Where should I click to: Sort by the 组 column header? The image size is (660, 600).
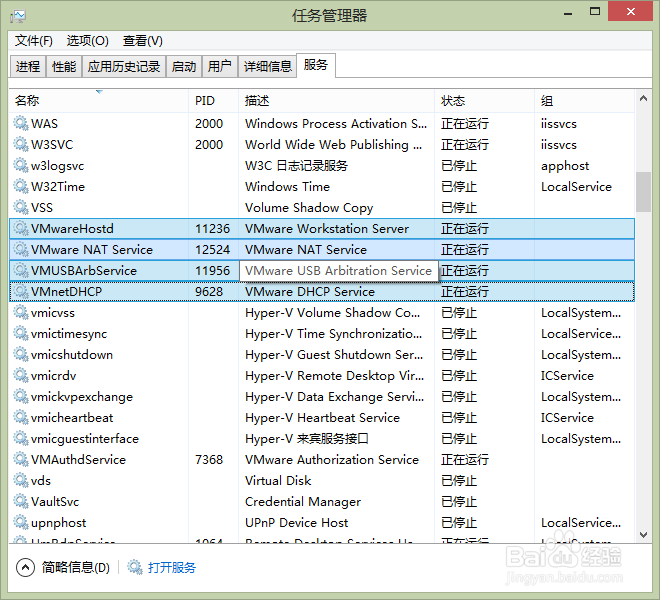pos(585,101)
